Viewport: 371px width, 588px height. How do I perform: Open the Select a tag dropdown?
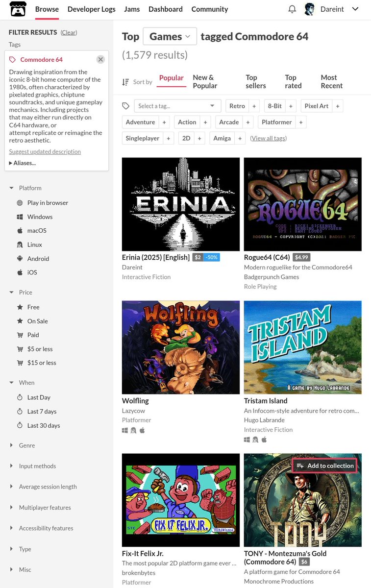tap(176, 106)
